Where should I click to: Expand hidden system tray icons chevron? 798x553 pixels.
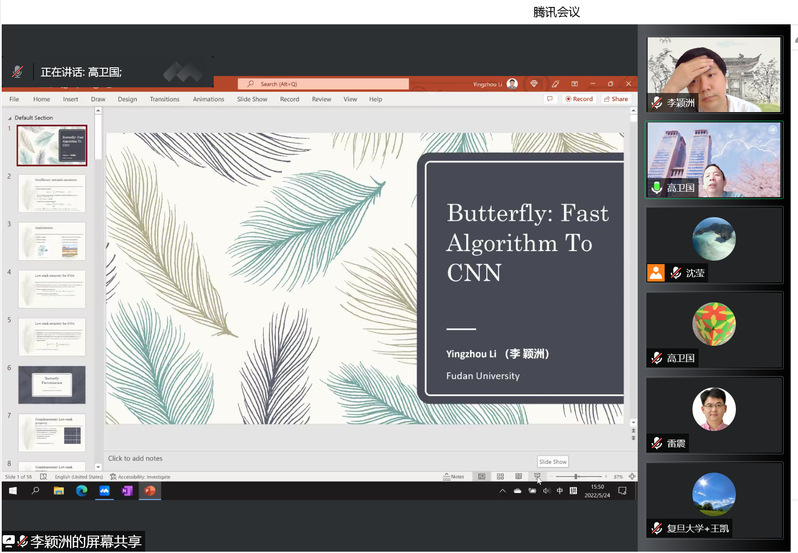pos(501,491)
